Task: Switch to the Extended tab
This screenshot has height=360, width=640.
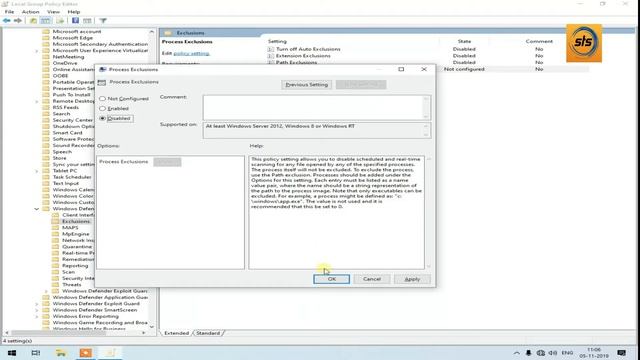Action: pos(176,333)
